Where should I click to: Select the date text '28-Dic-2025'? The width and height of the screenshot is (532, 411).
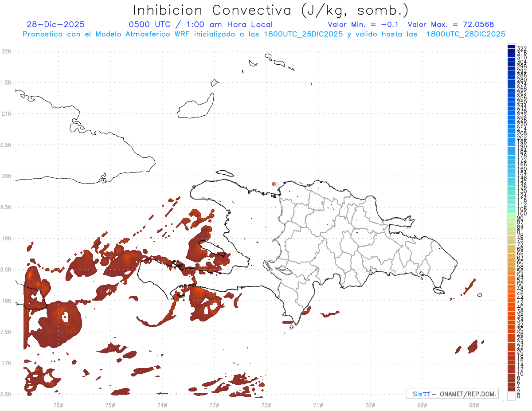pos(56,25)
